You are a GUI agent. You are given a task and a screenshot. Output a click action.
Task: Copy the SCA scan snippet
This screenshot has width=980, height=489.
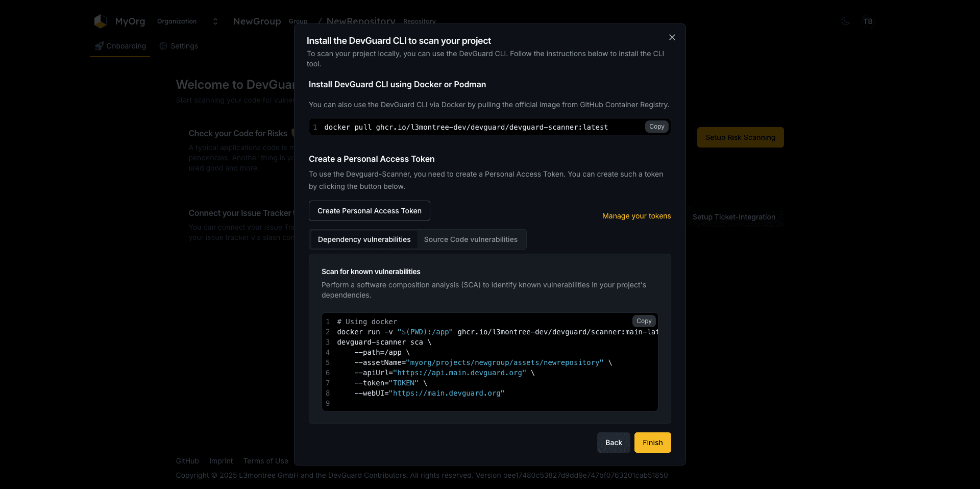click(x=644, y=321)
